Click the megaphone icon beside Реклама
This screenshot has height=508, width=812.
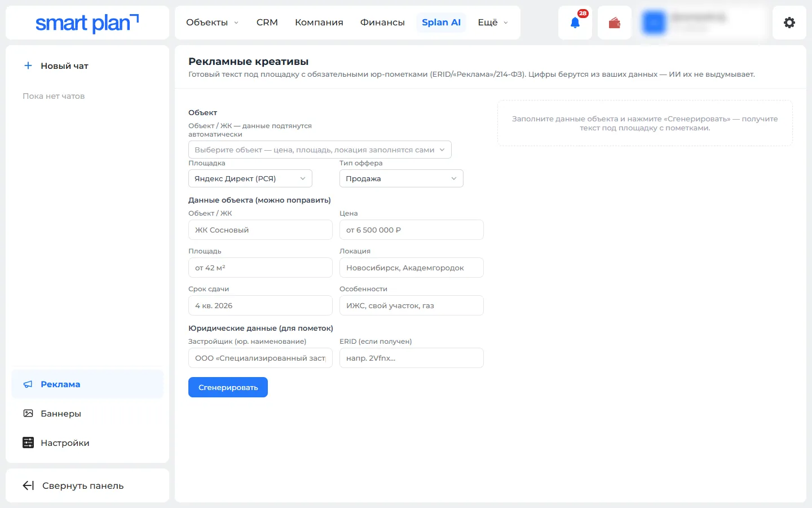pos(28,384)
